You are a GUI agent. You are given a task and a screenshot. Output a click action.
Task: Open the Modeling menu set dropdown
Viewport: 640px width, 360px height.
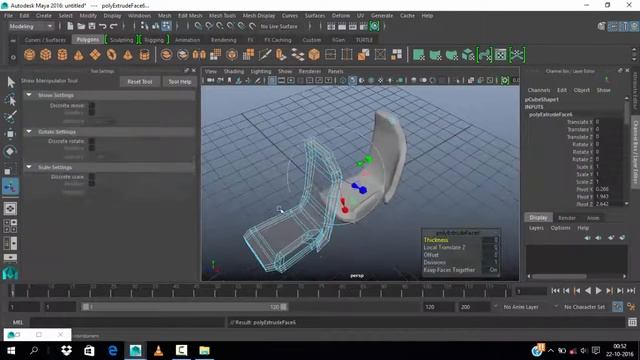(x=31, y=26)
